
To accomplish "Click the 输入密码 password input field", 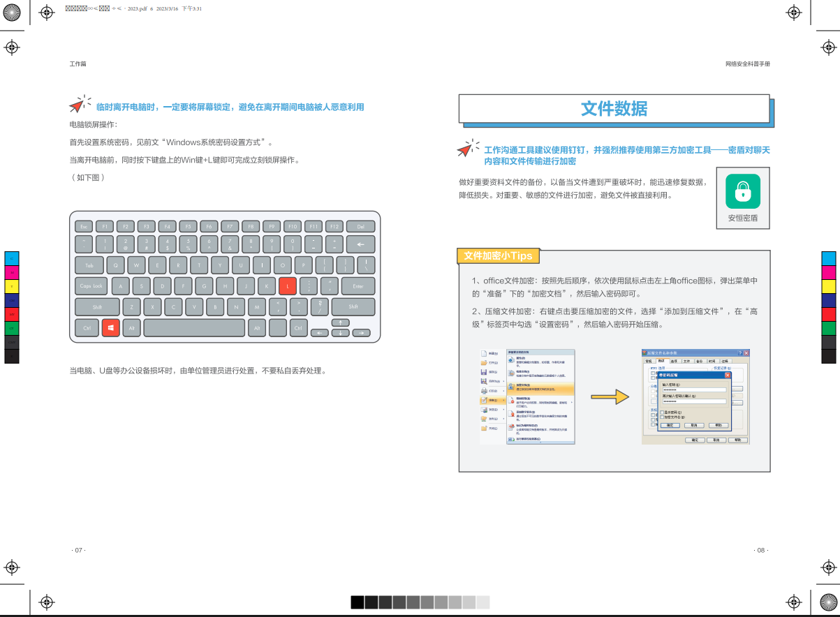I will tap(693, 389).
